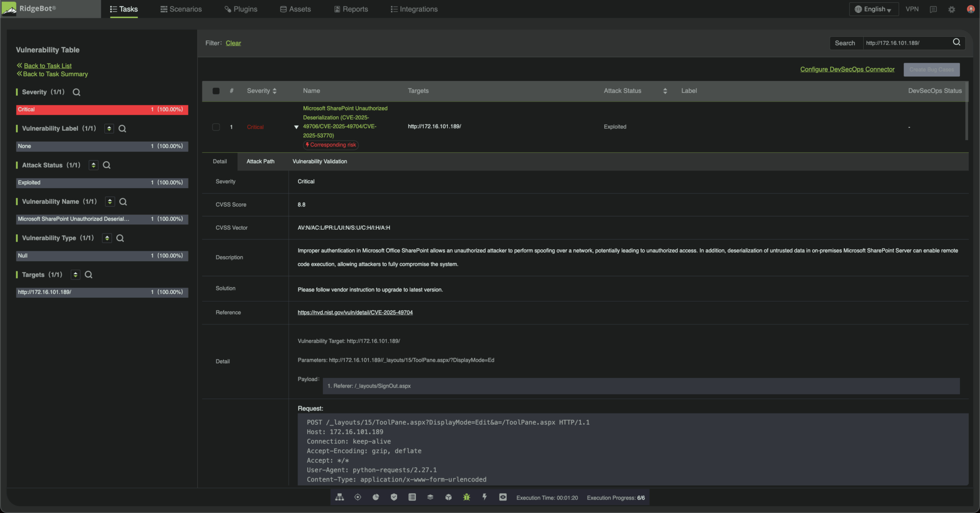The height and width of the screenshot is (513, 980).
Task: Search the Attack Status filter list
Action: click(107, 165)
